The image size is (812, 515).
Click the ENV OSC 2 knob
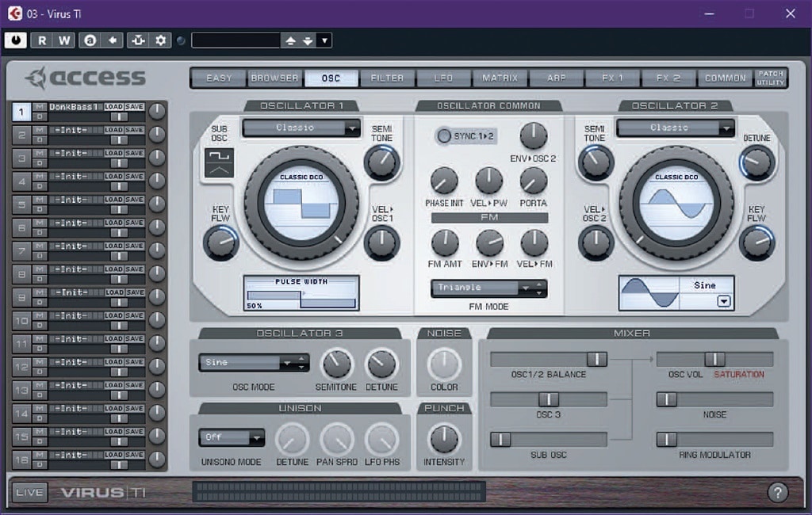tap(533, 136)
